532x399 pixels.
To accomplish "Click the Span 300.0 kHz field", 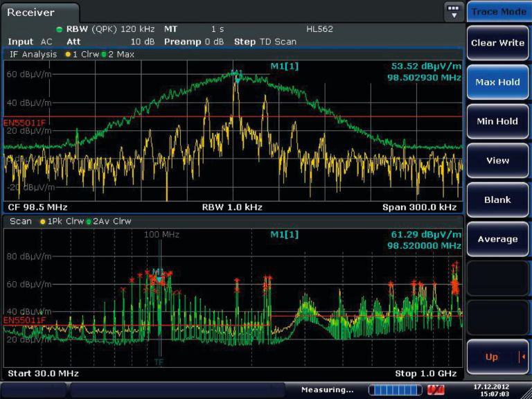I will [419, 207].
